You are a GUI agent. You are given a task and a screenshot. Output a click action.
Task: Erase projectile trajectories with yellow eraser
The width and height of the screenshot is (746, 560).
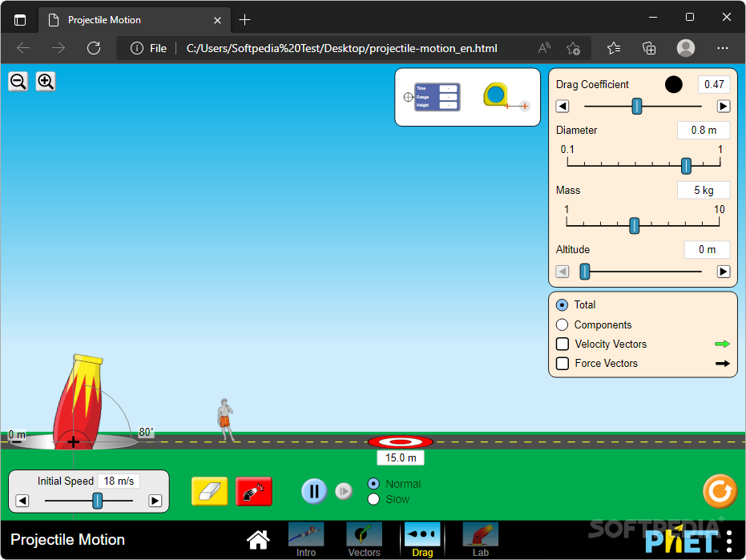210,491
